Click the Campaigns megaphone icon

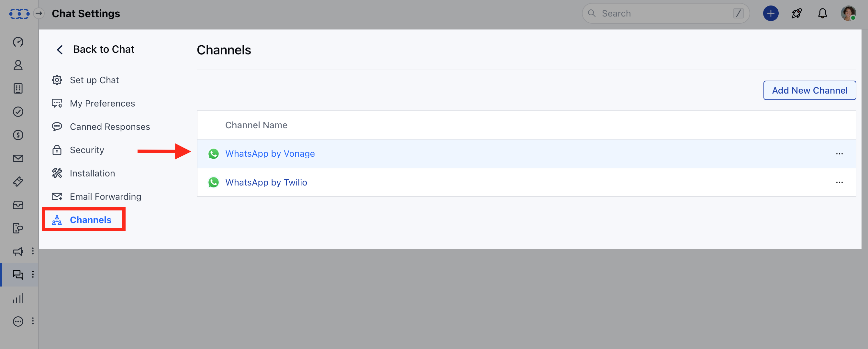point(18,251)
